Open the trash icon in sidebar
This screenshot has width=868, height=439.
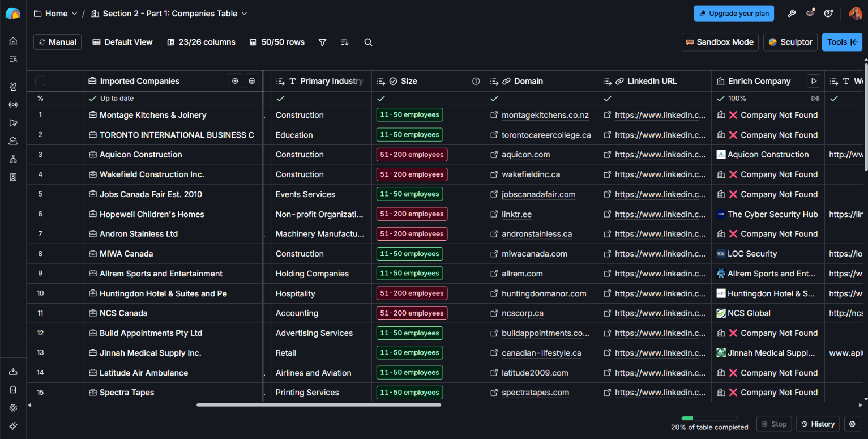[13, 390]
